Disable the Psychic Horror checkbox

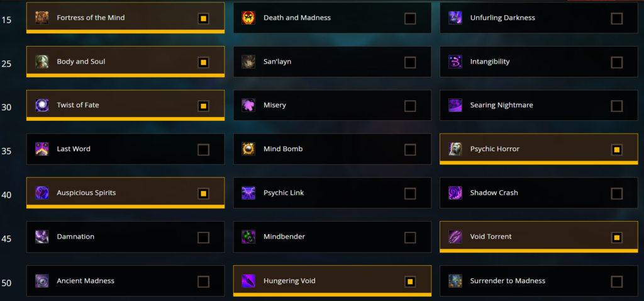point(616,150)
